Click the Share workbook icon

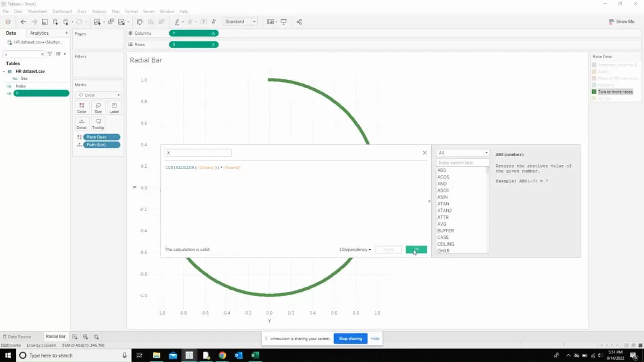click(x=299, y=22)
